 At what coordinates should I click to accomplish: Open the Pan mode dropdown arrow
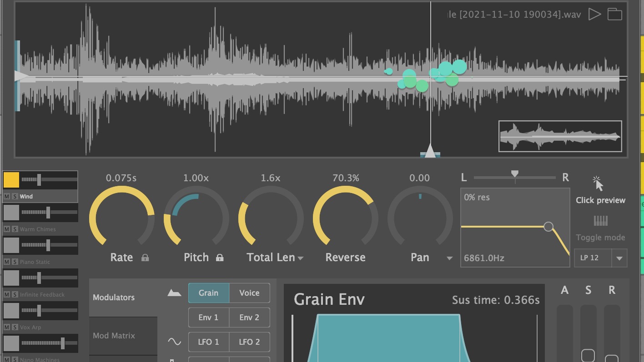[449, 258]
